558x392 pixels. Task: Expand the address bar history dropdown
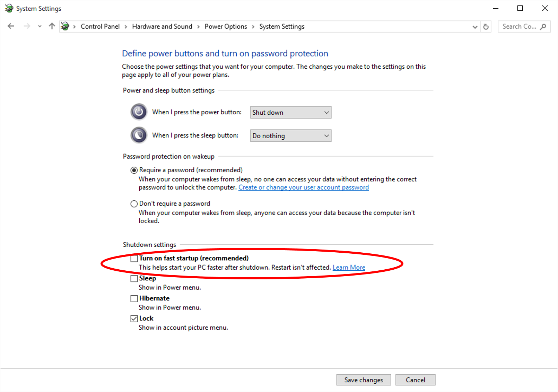pos(475,26)
